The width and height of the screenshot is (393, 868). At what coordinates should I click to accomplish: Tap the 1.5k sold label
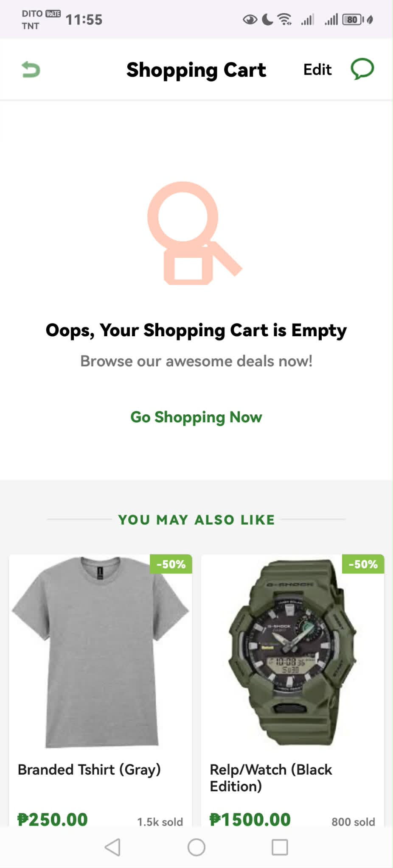(x=160, y=822)
